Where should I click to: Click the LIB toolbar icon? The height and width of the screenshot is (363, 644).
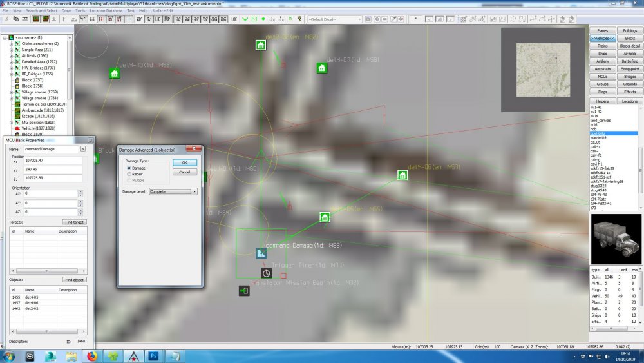158,19
